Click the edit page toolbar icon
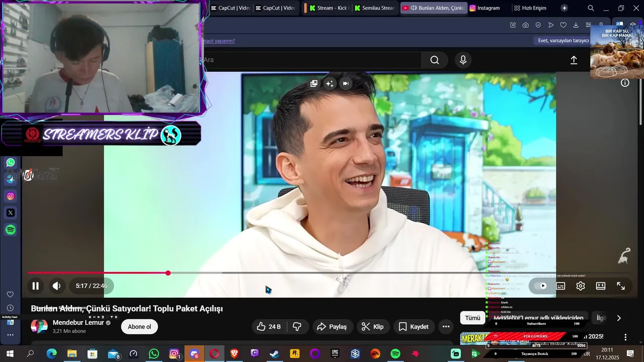The height and width of the screenshot is (362, 644). click(513, 25)
